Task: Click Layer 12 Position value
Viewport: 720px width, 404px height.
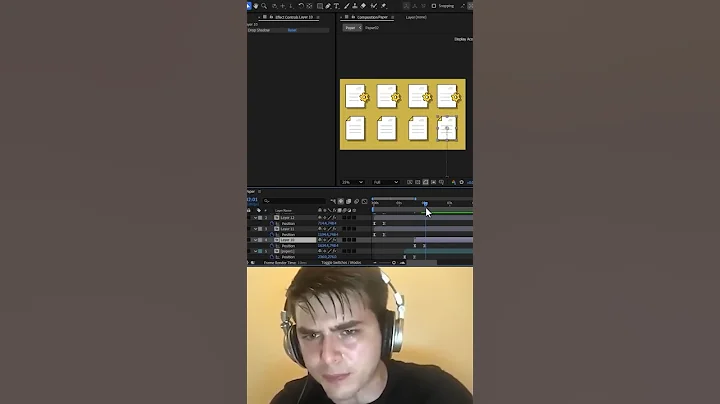Action: coord(327,224)
